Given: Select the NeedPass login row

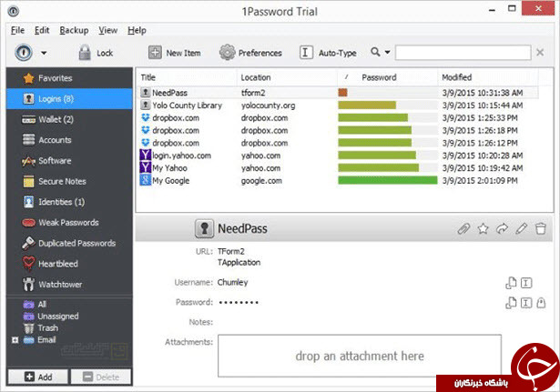Looking at the screenshot, I should pos(338,93).
